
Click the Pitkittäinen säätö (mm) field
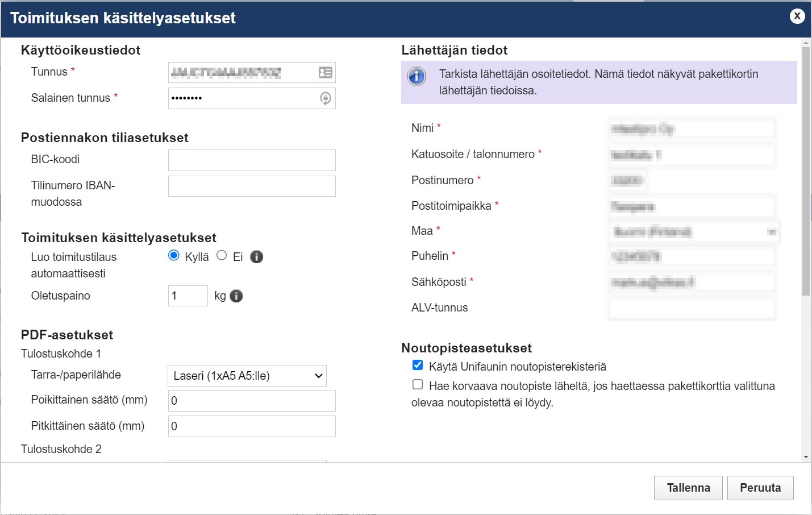[x=252, y=426]
